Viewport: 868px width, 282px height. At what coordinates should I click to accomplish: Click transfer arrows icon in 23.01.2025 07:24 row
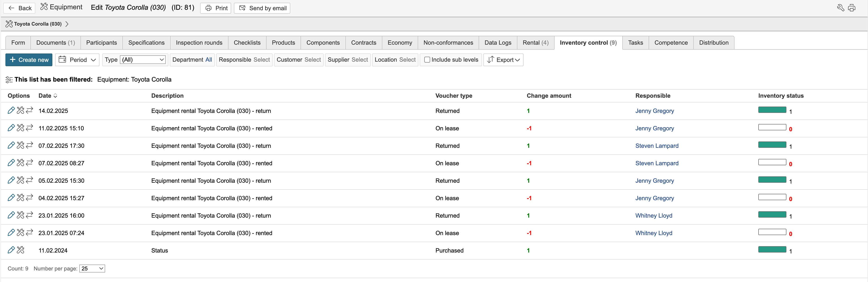(30, 233)
